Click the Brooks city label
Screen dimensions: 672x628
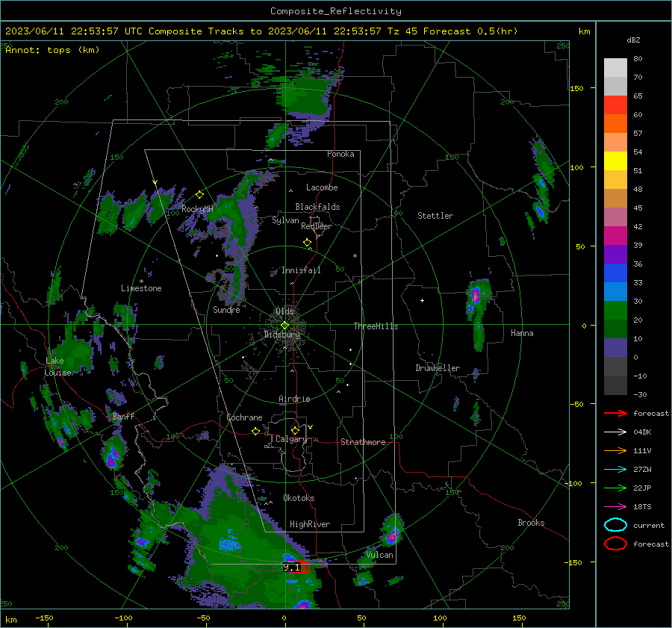[x=531, y=523]
